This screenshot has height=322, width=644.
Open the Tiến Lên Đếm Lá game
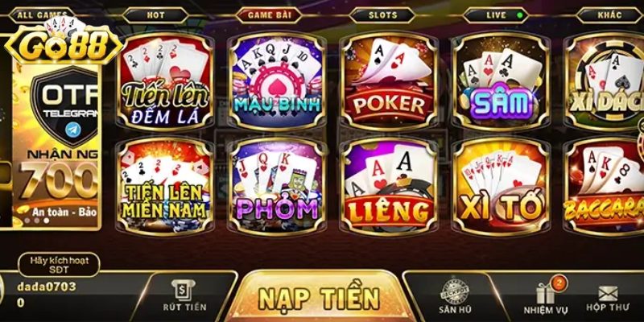165,81
